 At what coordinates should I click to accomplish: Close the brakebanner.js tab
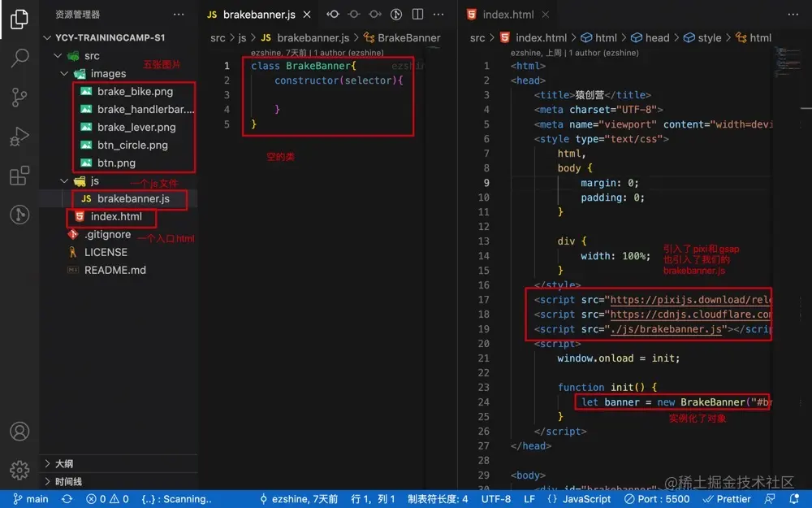tap(307, 15)
